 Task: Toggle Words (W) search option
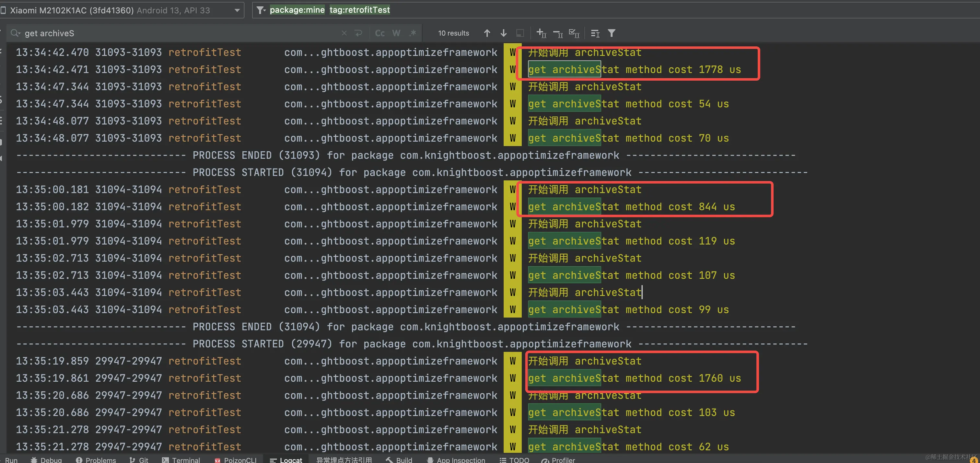tap(396, 33)
